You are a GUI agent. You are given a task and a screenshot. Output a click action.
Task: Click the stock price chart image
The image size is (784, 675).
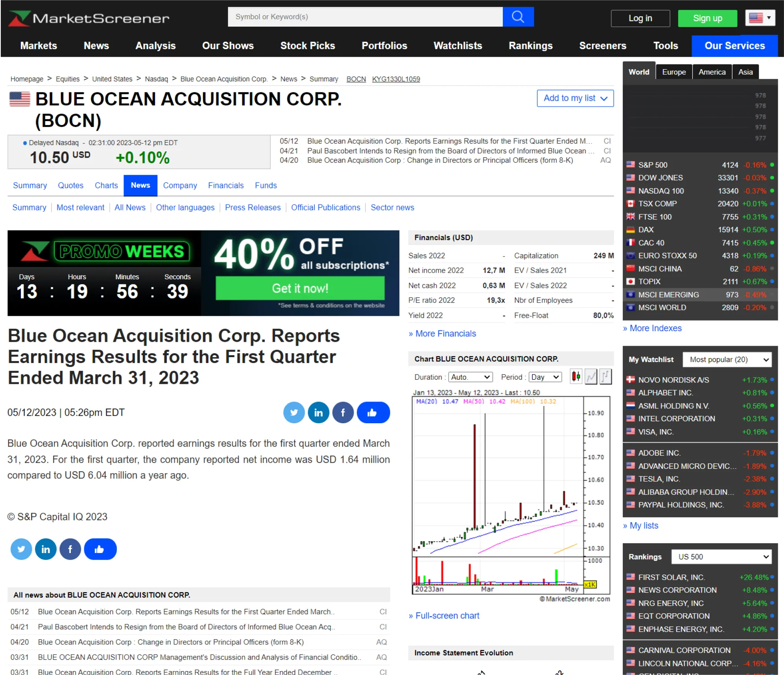click(x=511, y=495)
